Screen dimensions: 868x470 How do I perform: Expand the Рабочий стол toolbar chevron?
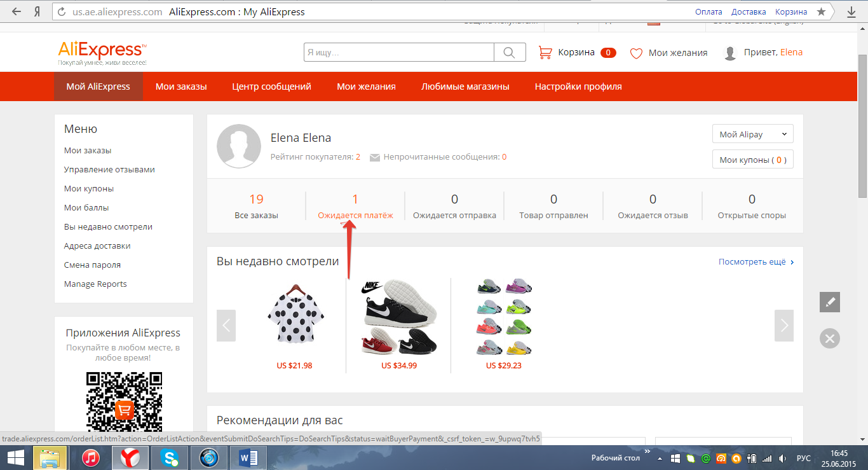point(648,452)
